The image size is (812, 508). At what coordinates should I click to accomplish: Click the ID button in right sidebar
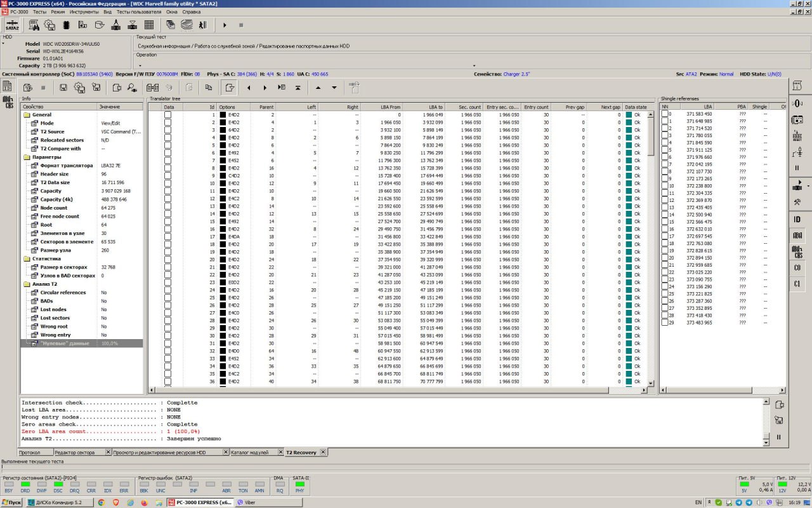click(797, 220)
